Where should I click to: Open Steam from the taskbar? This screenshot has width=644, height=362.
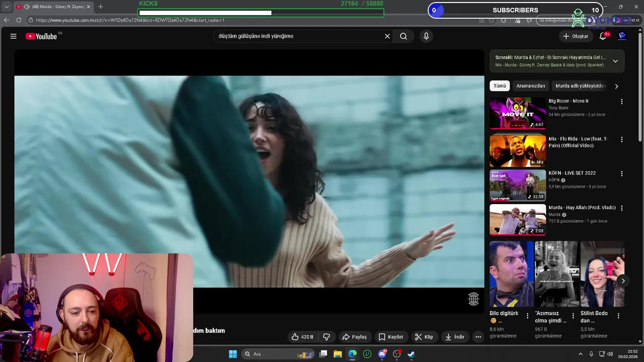411,354
